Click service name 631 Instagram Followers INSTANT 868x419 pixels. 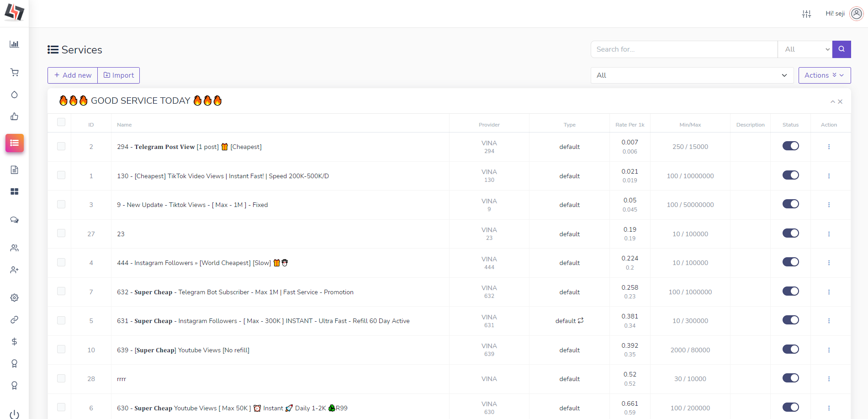pos(263,321)
